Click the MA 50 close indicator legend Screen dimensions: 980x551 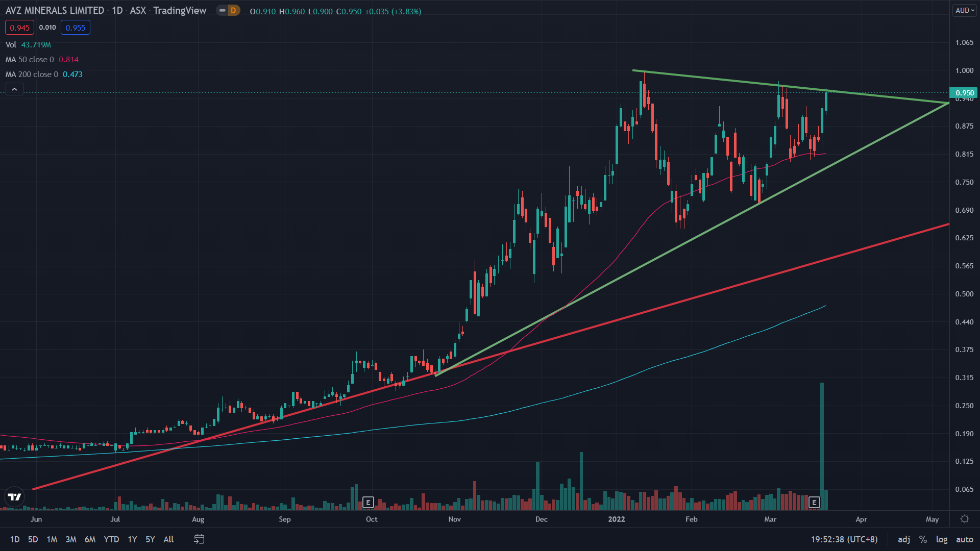42,60
